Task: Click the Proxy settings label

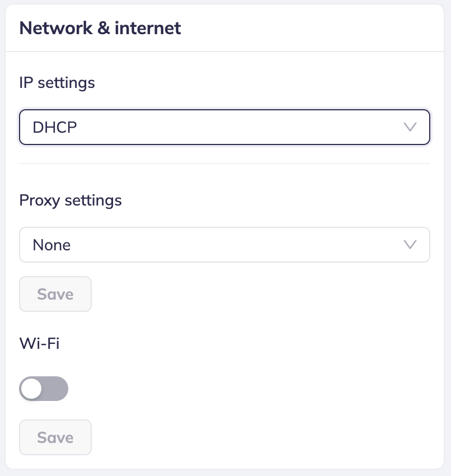Action: (x=71, y=200)
